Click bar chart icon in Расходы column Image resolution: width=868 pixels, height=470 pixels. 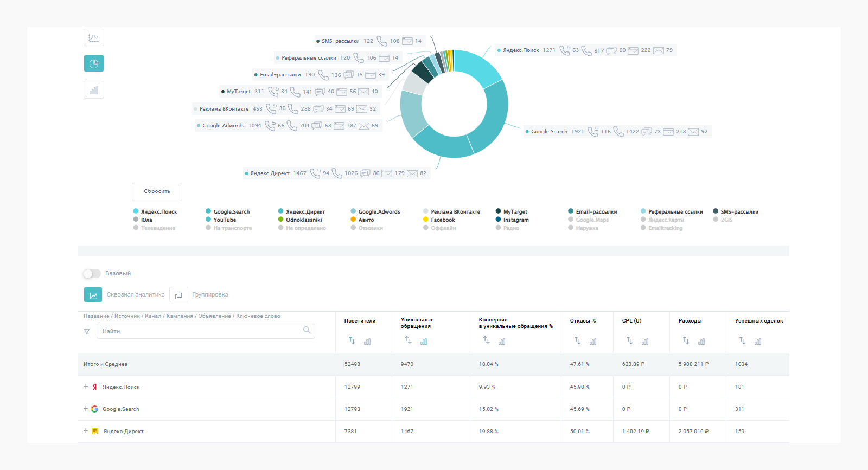coord(701,342)
